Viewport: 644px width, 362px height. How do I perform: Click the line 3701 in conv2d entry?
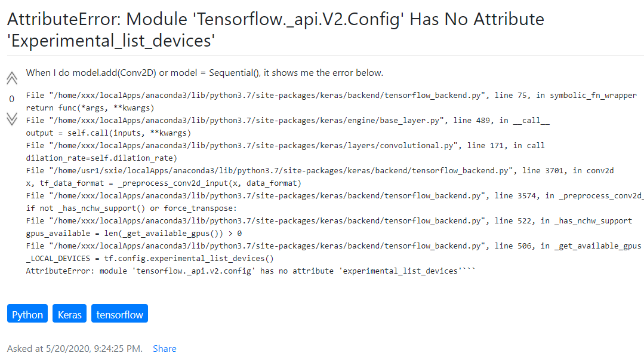click(x=320, y=170)
